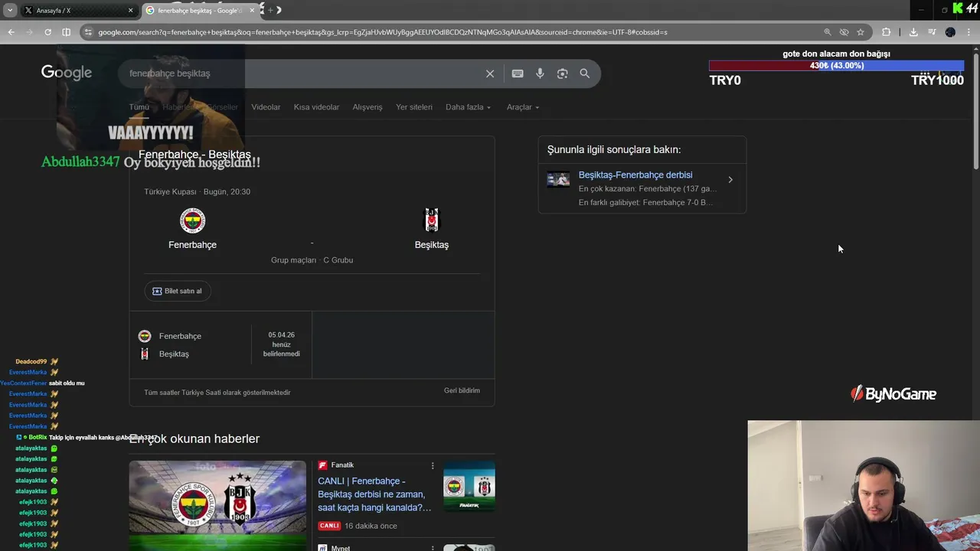The height and width of the screenshot is (551, 980).
Task: Switch to the Yer siteleri tab
Action: pos(414,107)
